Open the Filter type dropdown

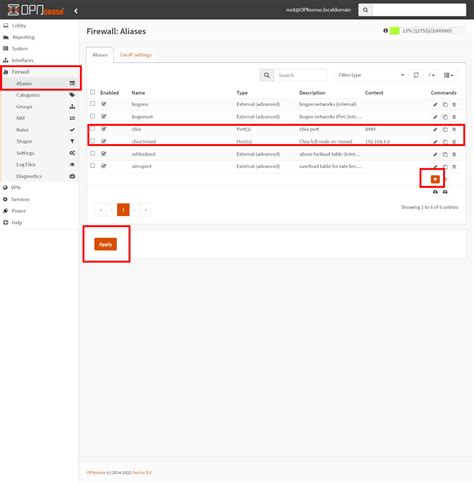tap(371, 75)
